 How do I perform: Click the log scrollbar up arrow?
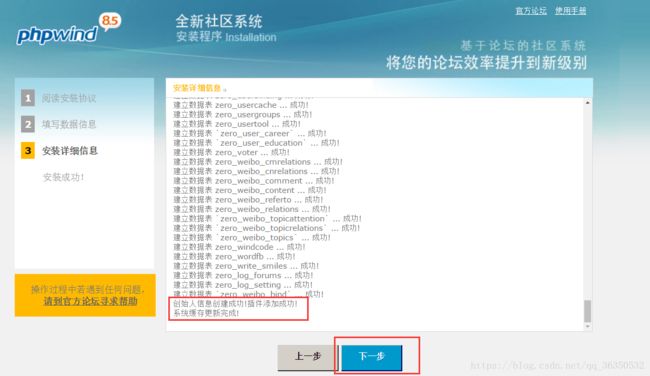coord(587,102)
